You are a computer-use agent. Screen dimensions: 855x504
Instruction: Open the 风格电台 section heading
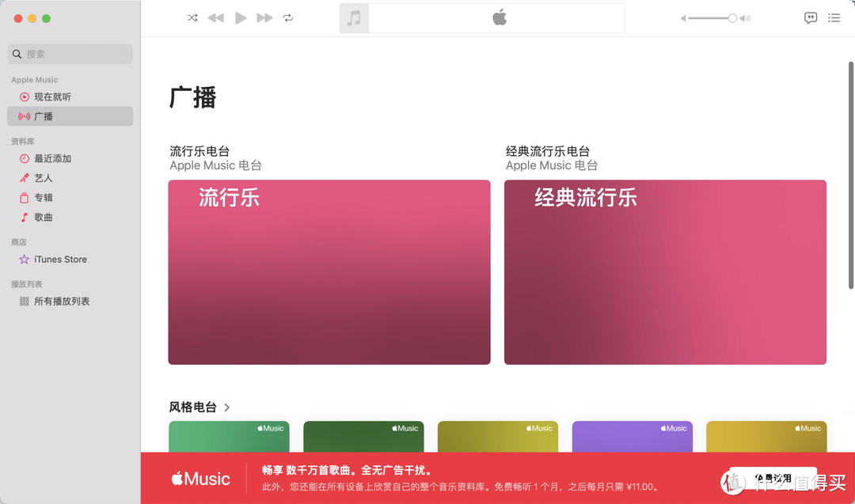point(192,407)
